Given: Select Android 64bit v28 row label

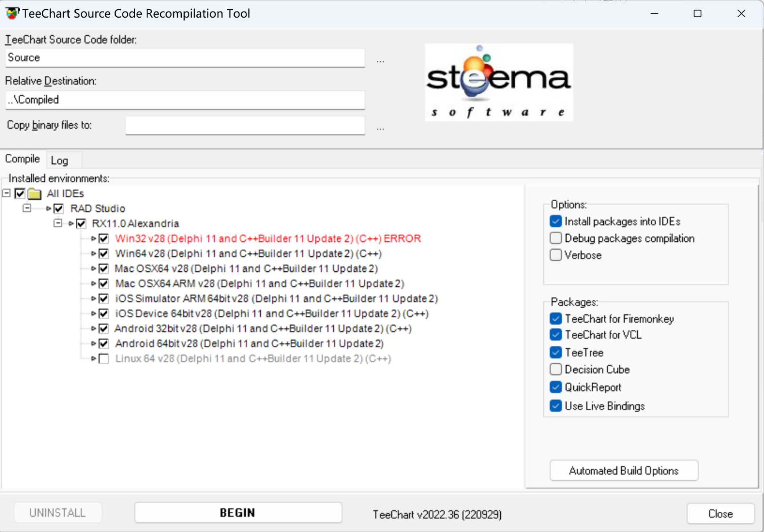Looking at the screenshot, I should coord(249,343).
